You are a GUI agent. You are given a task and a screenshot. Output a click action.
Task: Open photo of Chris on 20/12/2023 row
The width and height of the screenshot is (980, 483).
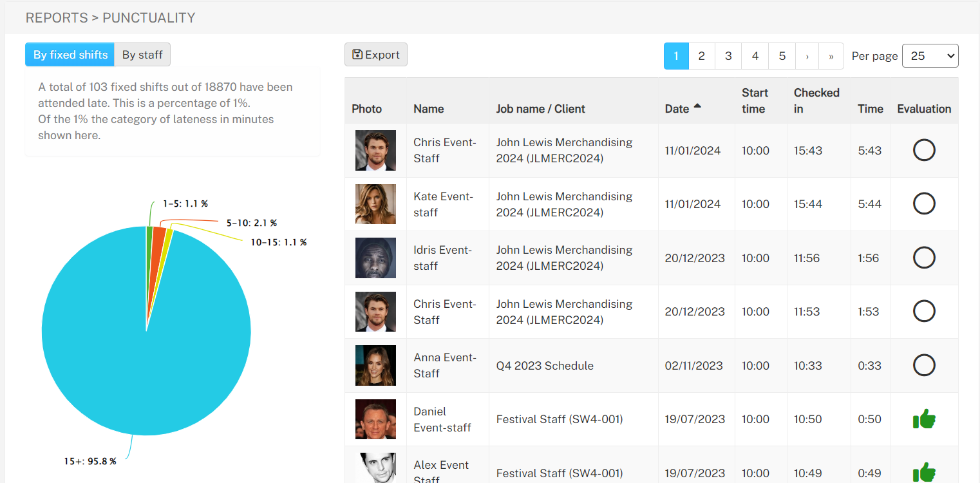[x=375, y=312]
